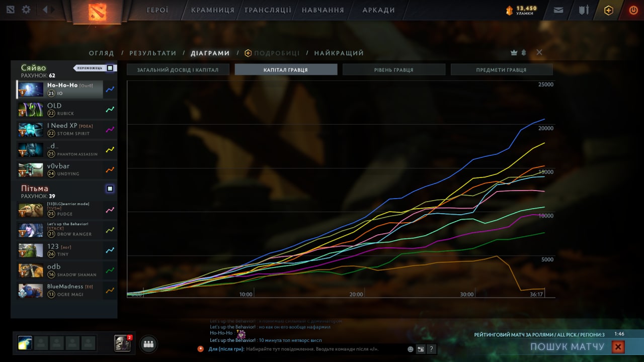This screenshot has width=644, height=362.
Task: Open the Dota Plus icon in top bar
Action: 609,10
